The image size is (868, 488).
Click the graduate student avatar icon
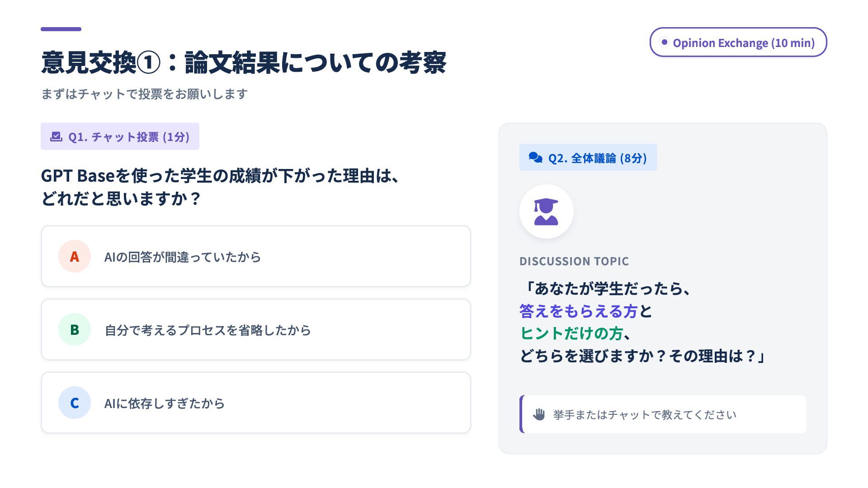(546, 211)
